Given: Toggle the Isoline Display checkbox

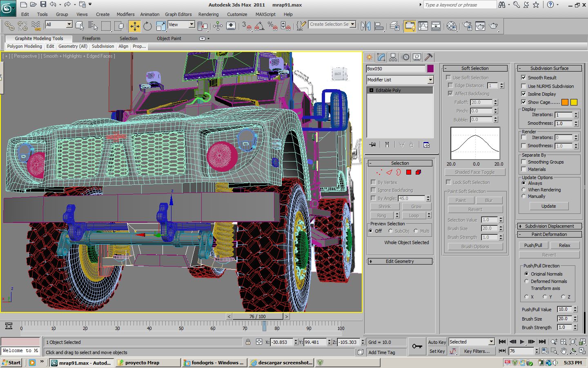Looking at the screenshot, I should 523,94.
